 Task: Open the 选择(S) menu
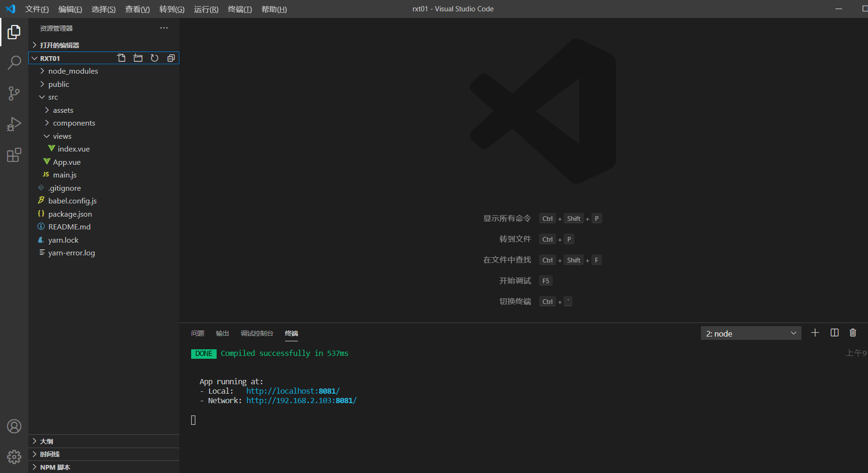pos(103,9)
